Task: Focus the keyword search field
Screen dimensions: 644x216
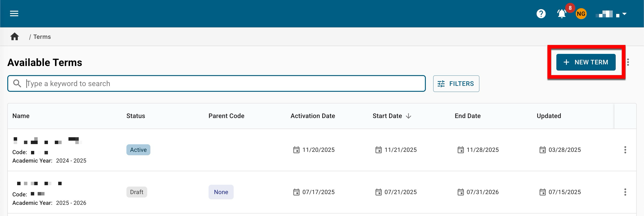Action: pyautogui.click(x=220, y=84)
